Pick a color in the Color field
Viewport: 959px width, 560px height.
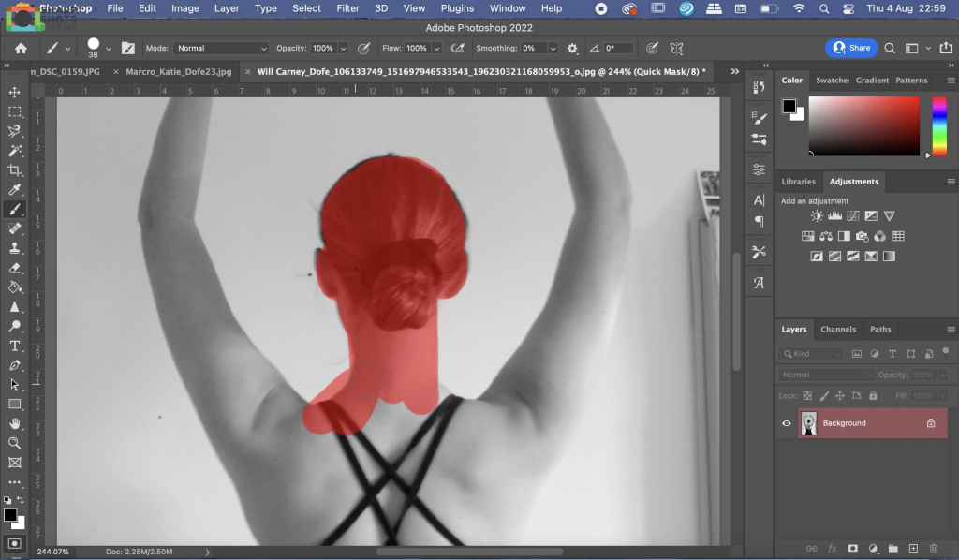pos(863,125)
